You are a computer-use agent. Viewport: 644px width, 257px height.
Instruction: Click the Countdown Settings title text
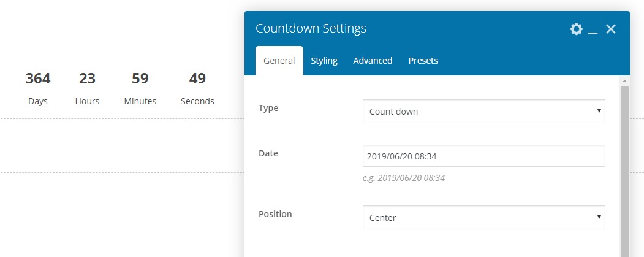click(311, 29)
